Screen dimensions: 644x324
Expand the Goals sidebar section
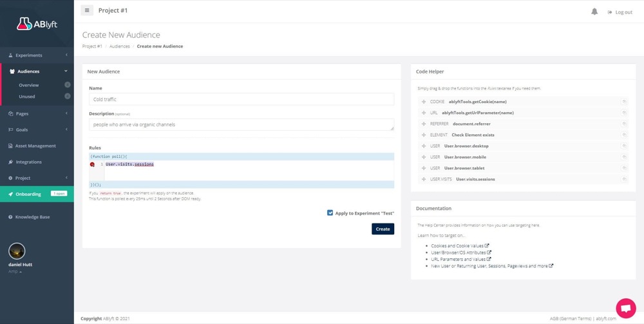coord(37,129)
